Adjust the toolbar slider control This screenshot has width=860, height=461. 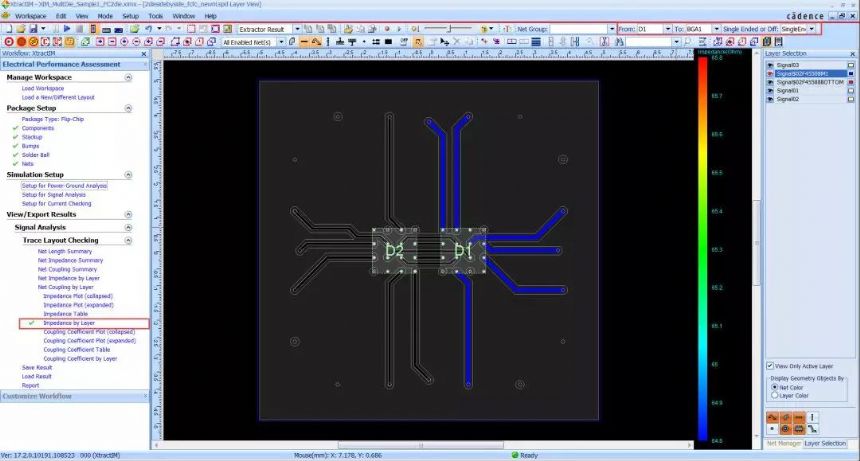(448, 29)
